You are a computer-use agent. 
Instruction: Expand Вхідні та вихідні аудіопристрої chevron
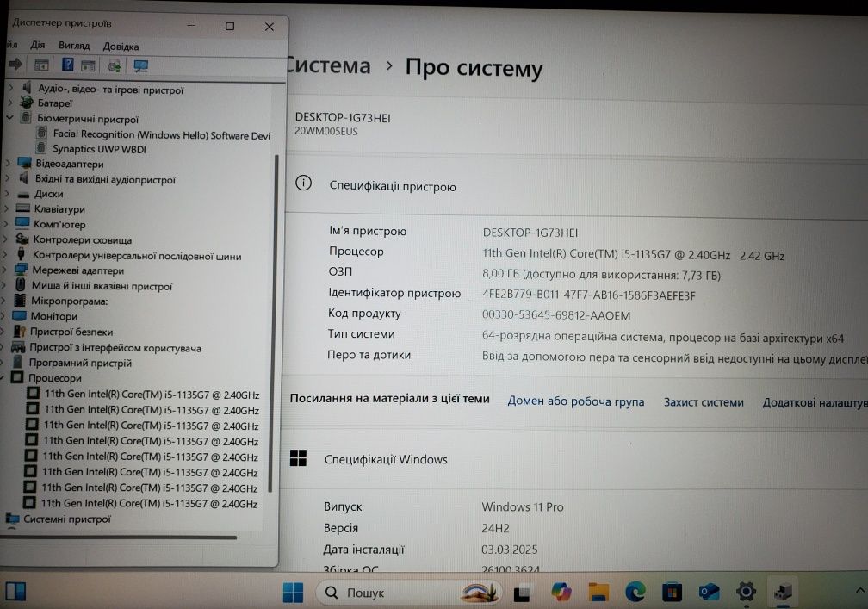tap(8, 178)
